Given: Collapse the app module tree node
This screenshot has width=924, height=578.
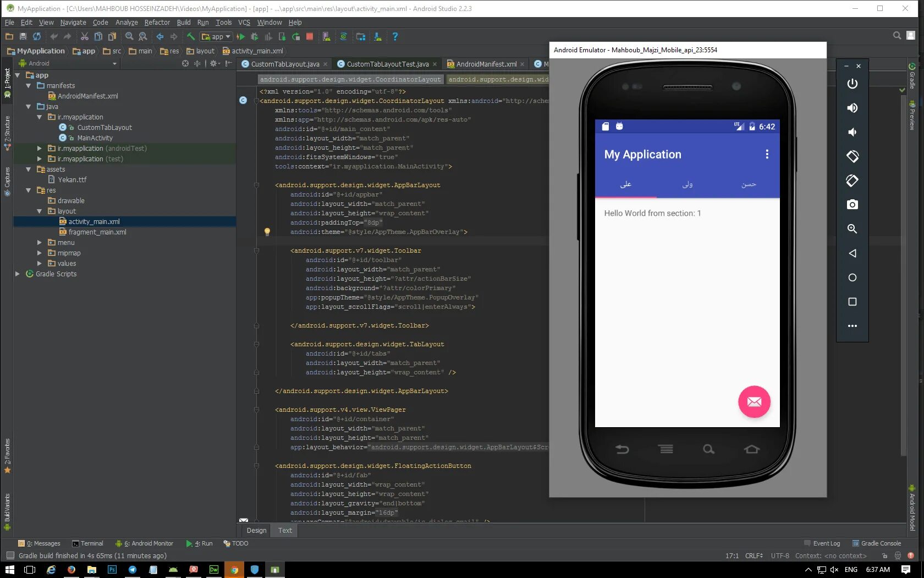Looking at the screenshot, I should [x=18, y=75].
